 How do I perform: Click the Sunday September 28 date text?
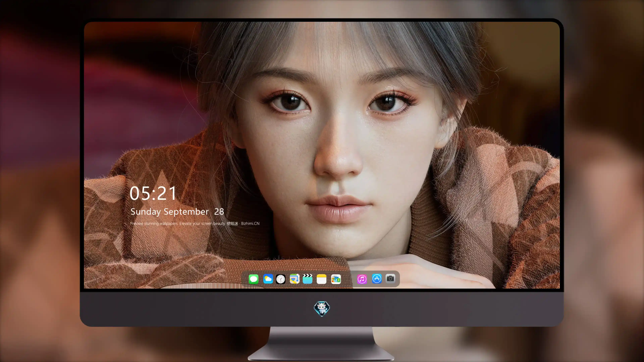click(x=177, y=212)
